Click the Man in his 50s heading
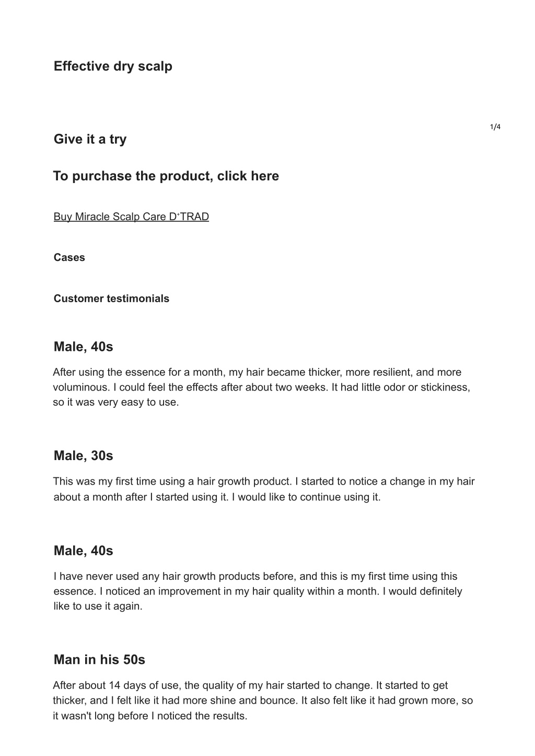 (99, 660)
